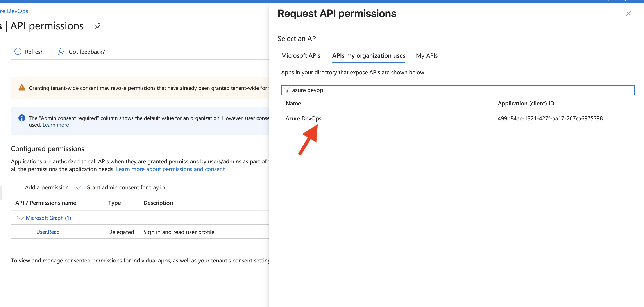Viewport: 644px width, 307px height.
Task: Select the Azure DevOps API row
Action: tap(303, 118)
